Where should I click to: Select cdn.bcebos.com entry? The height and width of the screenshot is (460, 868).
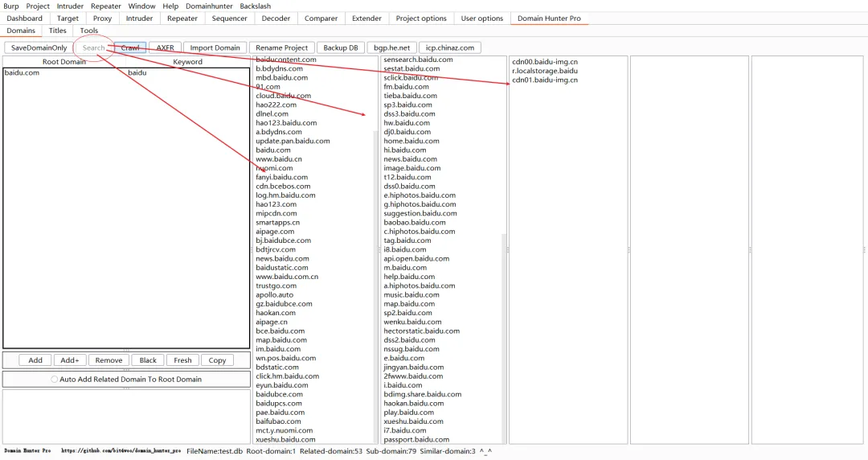pos(283,187)
